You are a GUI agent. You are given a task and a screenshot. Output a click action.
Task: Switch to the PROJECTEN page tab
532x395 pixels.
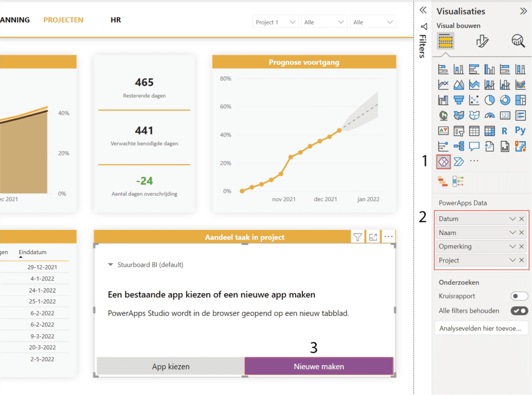[x=63, y=20]
